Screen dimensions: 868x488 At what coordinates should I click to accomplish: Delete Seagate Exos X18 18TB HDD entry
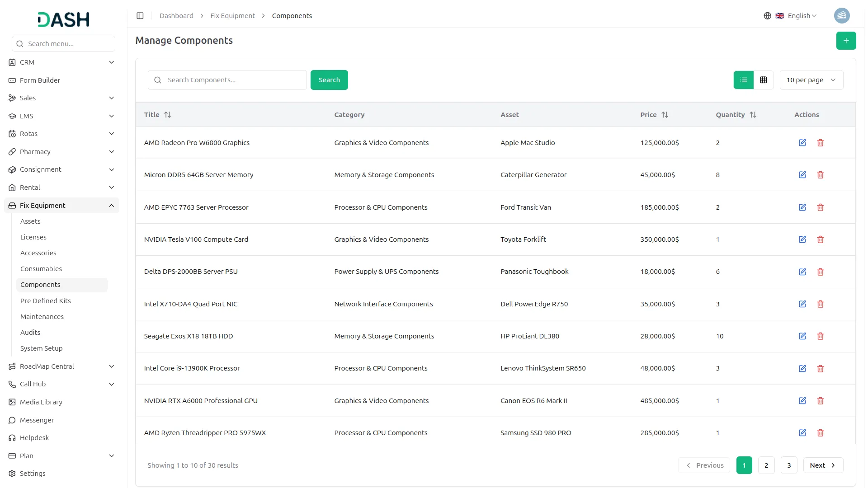click(x=820, y=336)
